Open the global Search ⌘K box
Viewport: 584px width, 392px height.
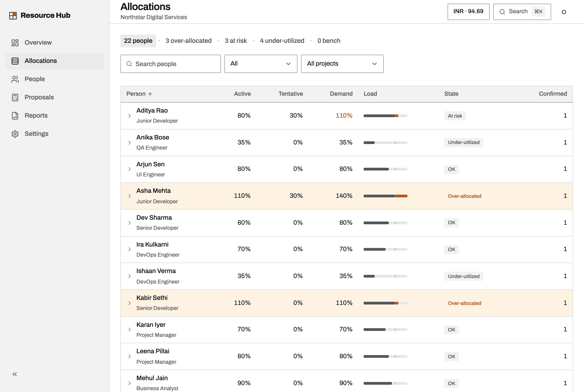point(522,12)
